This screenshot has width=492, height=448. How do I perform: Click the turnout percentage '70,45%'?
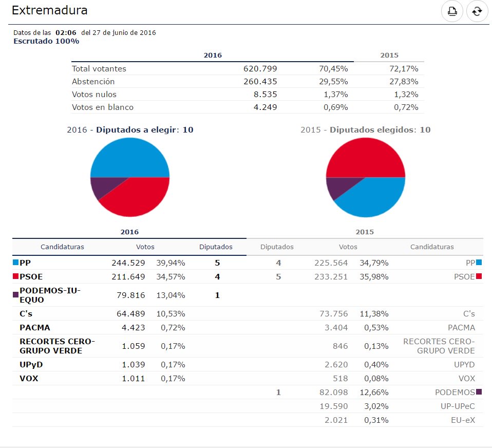333,69
